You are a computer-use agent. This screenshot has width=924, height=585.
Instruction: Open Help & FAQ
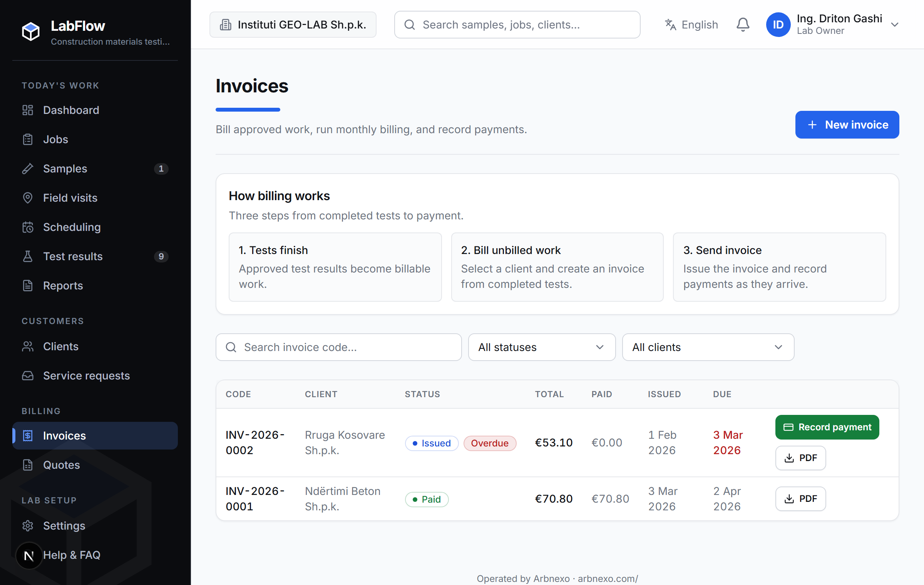pos(95,555)
